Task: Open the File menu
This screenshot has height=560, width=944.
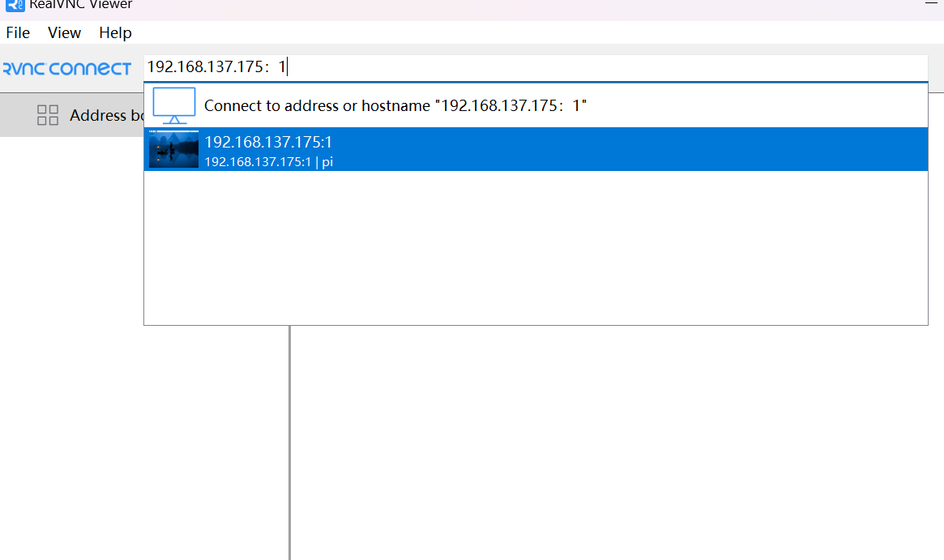Action: click(x=18, y=32)
